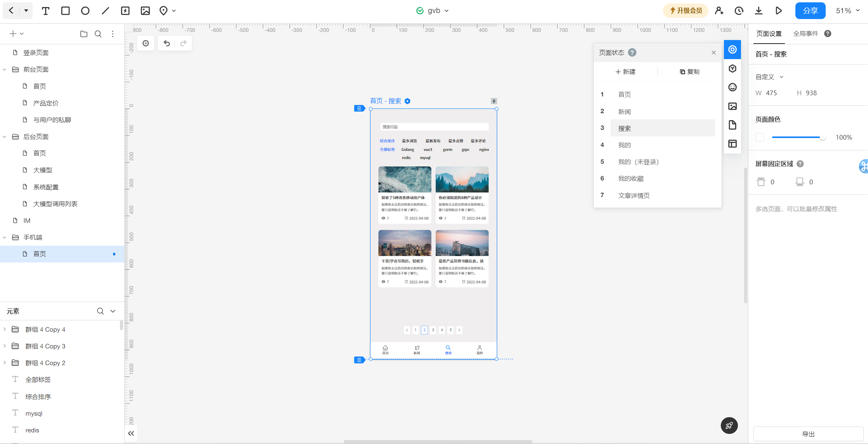
Task: Switch to the 全局事件 tab
Action: coord(805,34)
